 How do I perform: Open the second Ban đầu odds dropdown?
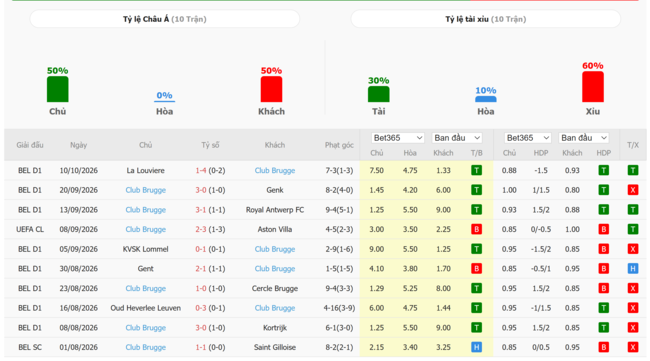point(584,138)
